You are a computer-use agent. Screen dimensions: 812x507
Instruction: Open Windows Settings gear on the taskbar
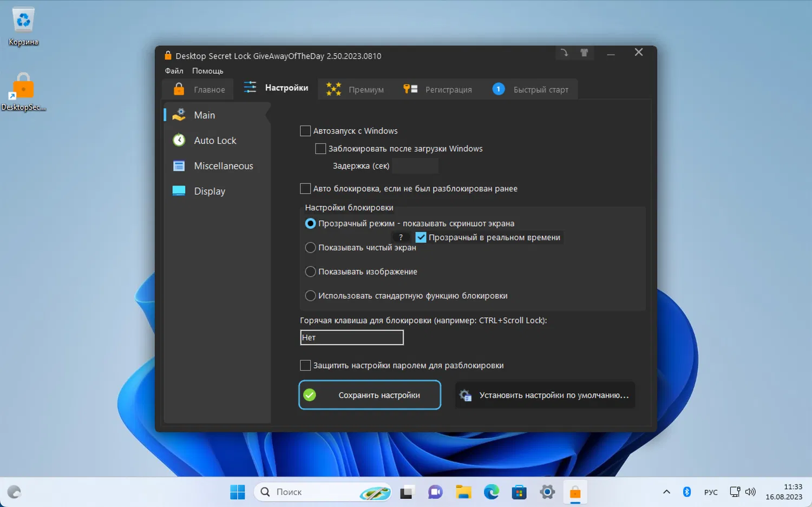click(x=548, y=492)
